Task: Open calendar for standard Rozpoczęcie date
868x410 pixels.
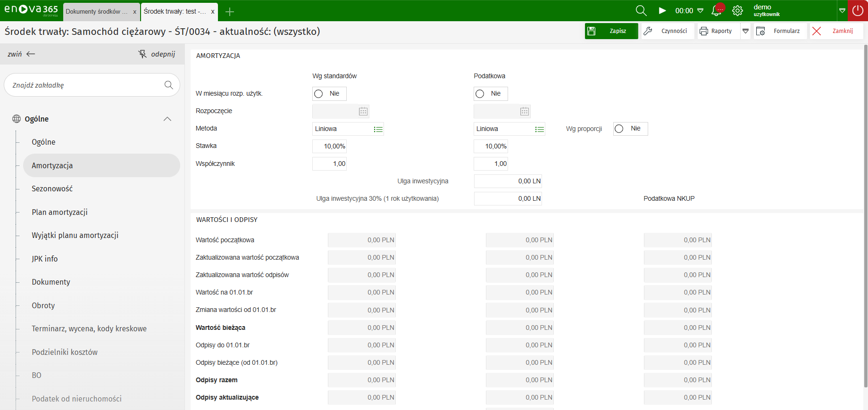Action: click(363, 111)
